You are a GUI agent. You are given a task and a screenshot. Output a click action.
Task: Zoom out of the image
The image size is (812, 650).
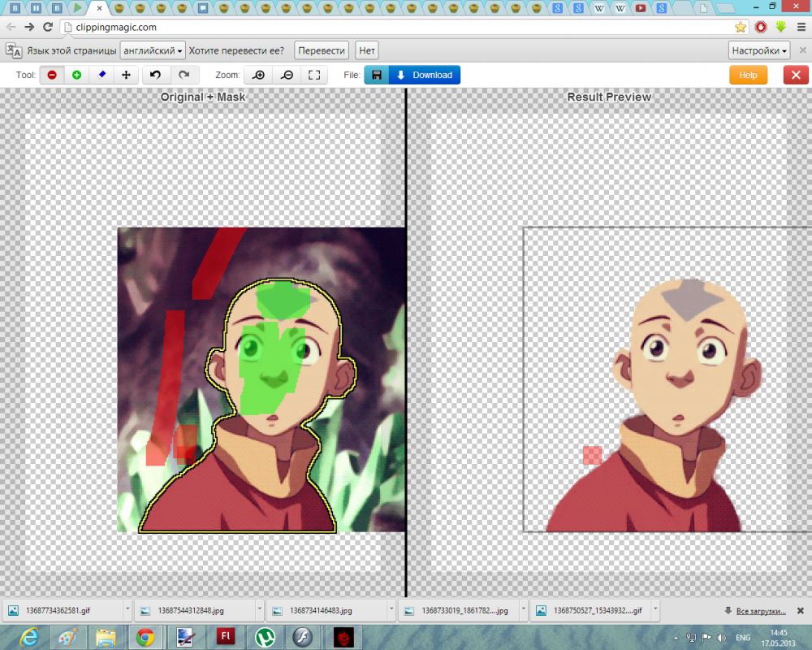click(x=287, y=75)
